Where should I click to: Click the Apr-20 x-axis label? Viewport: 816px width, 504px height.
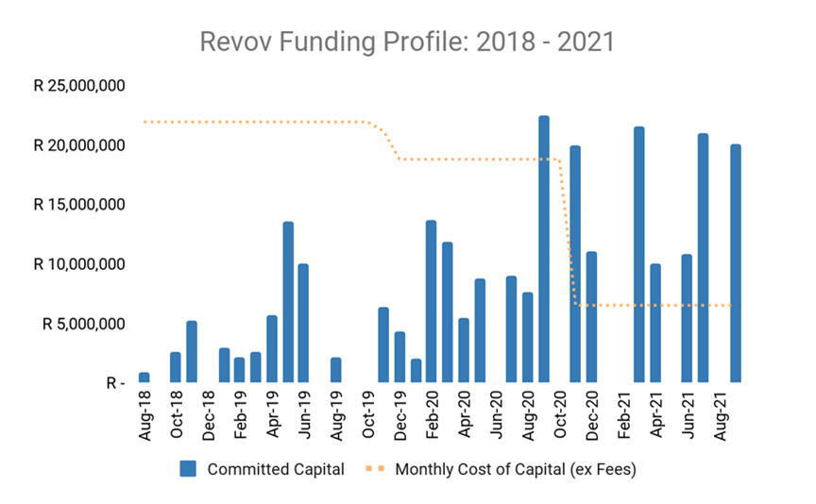(x=465, y=414)
